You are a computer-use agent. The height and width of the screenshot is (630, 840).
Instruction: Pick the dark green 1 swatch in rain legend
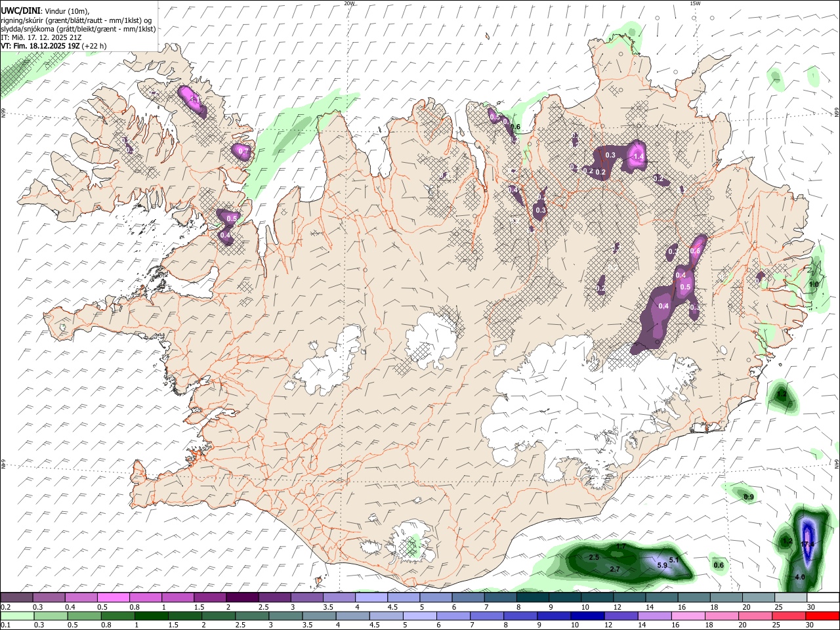tap(153, 616)
